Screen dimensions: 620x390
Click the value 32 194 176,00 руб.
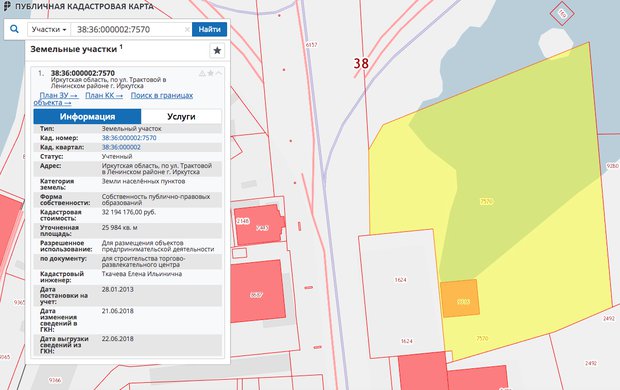click(x=129, y=212)
